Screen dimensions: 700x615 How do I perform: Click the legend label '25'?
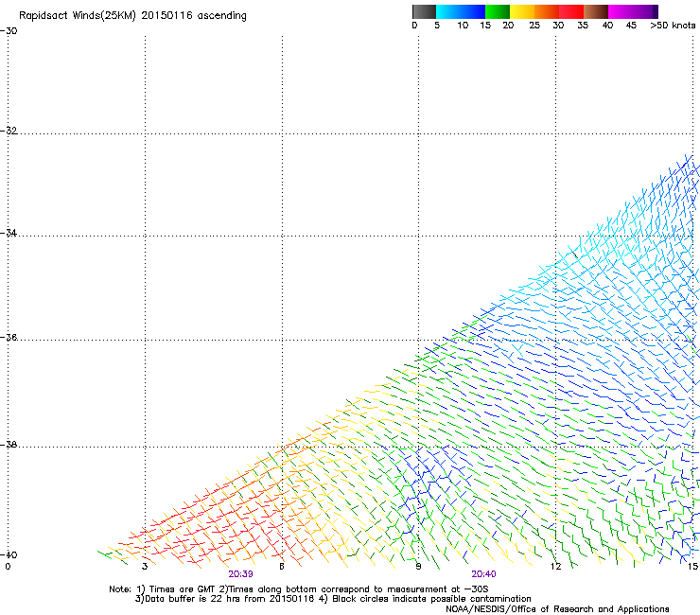[x=534, y=26]
